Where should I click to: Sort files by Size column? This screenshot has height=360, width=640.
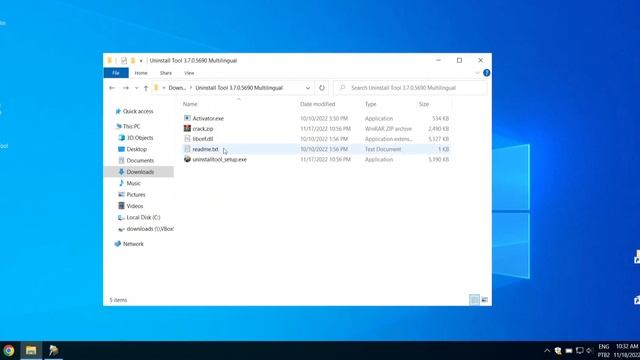pyautogui.click(x=424, y=104)
